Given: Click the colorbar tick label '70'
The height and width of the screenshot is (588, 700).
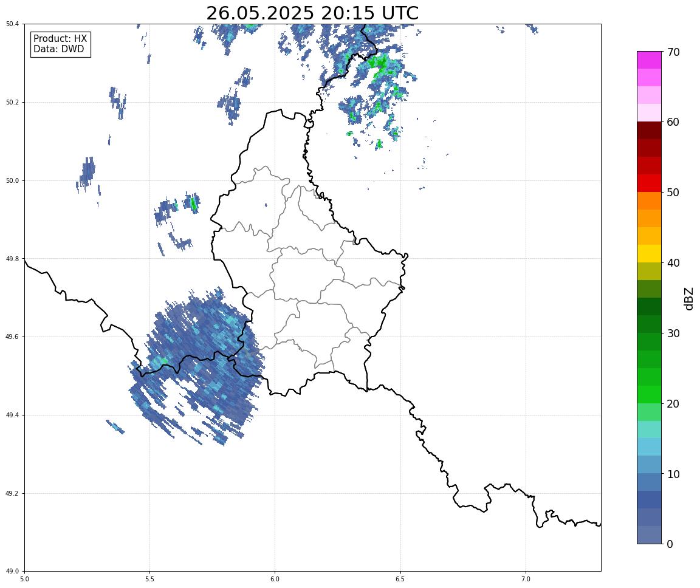Looking at the screenshot, I should (673, 52).
